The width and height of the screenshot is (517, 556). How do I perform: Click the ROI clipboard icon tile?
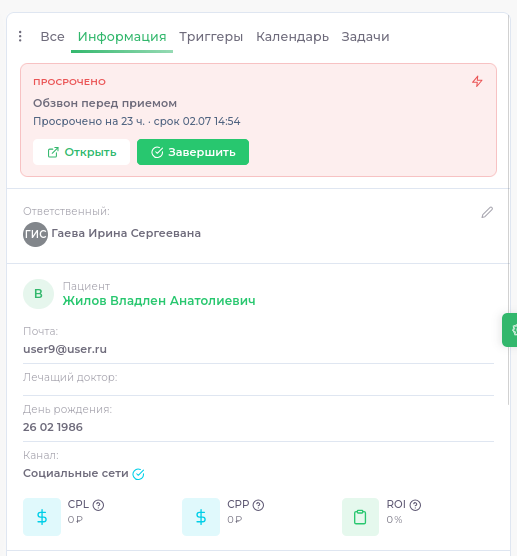360,517
